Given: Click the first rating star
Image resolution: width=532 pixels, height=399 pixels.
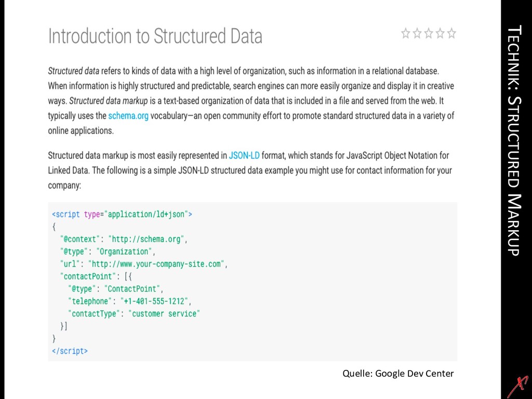Looking at the screenshot, I should pos(406,34).
